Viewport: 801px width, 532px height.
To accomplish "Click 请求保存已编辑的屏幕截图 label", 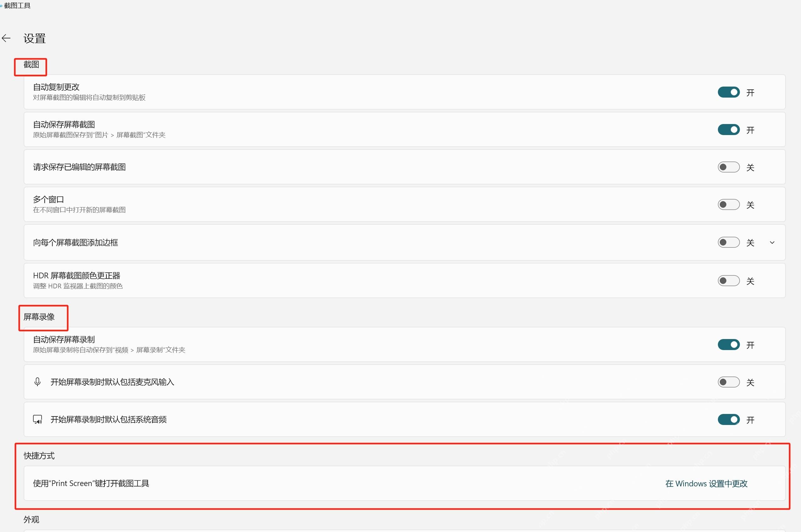I will tap(79, 167).
